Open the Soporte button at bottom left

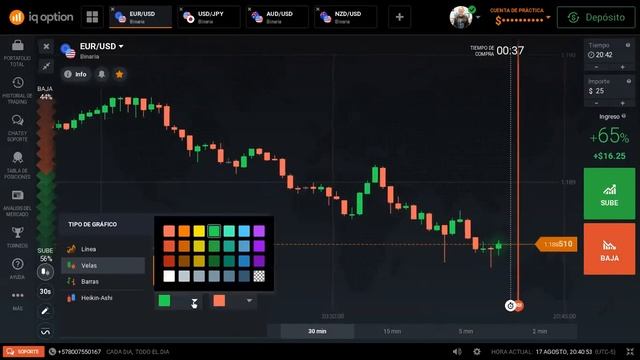[x=24, y=351]
